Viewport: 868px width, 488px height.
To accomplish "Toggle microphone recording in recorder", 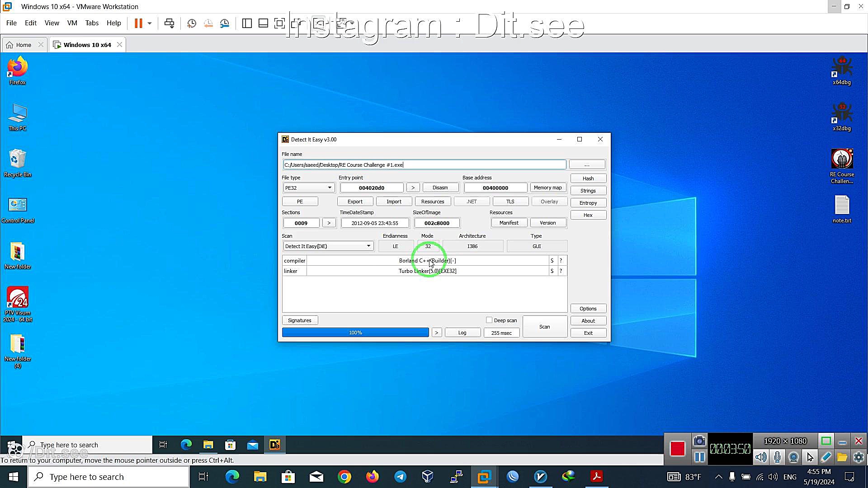I will tap(777, 457).
